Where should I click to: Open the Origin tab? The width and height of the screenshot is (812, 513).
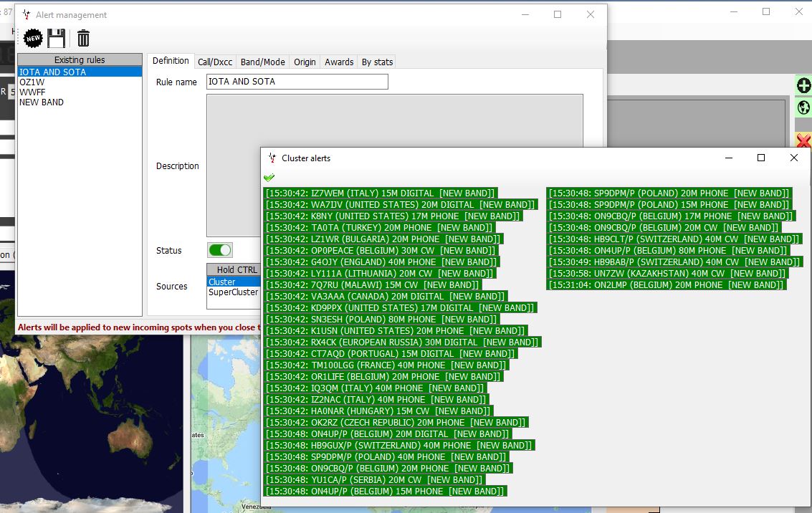pos(305,62)
